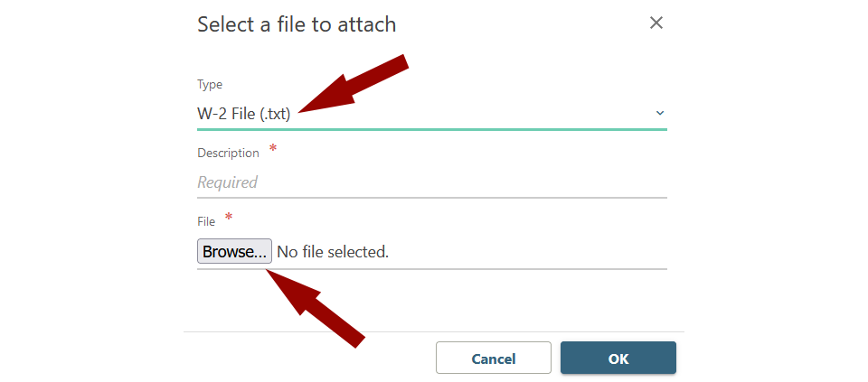Select the W-2 File (.txt) type value
Viewport: 868px width, 382px height.
click(244, 114)
